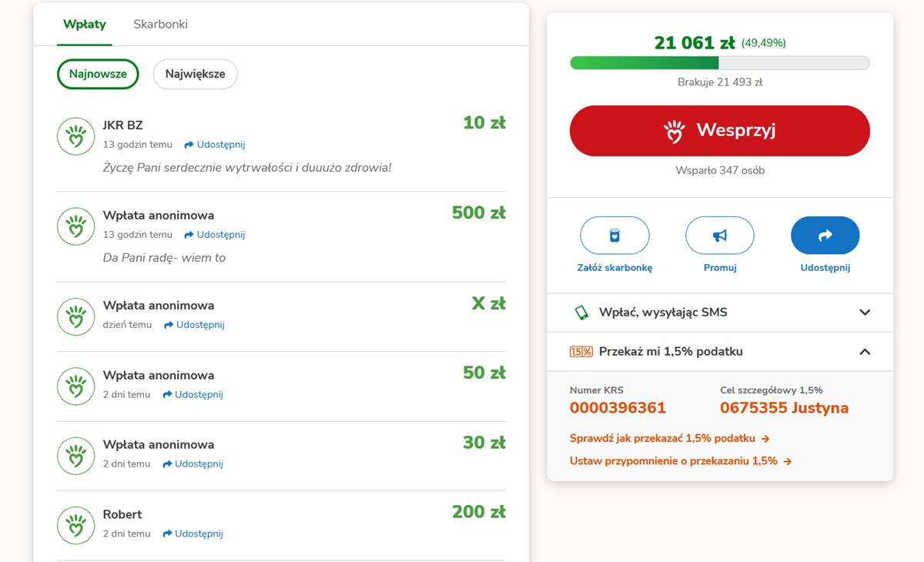Click the 1,5% tax badge icon
The image size is (924, 562).
(581, 352)
